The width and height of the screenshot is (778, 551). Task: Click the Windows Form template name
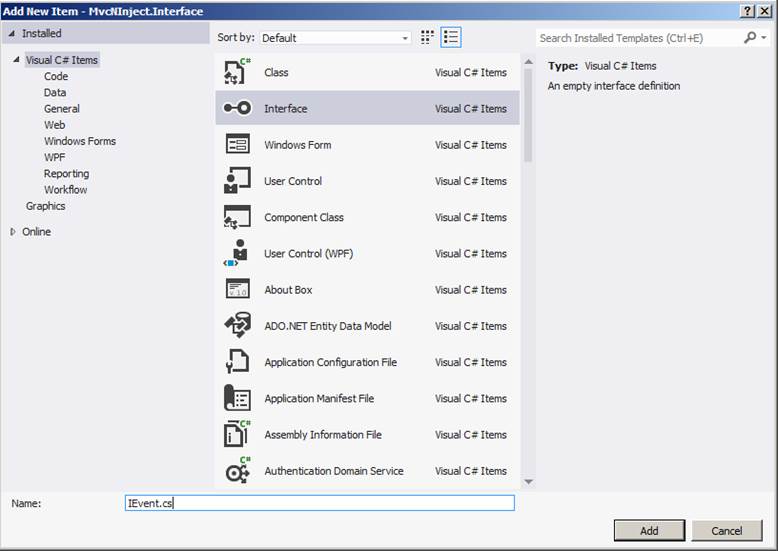point(298,144)
